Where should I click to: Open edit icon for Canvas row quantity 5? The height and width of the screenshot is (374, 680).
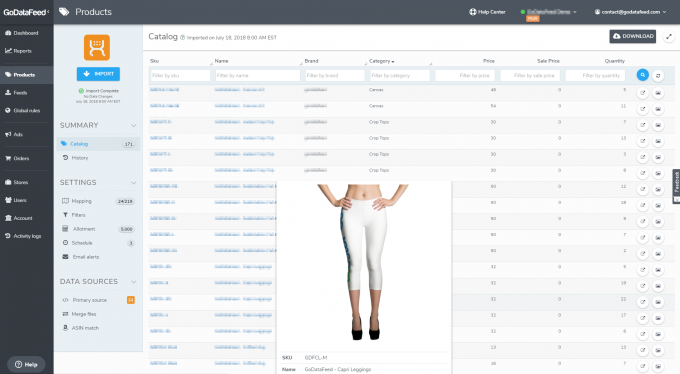point(643,93)
